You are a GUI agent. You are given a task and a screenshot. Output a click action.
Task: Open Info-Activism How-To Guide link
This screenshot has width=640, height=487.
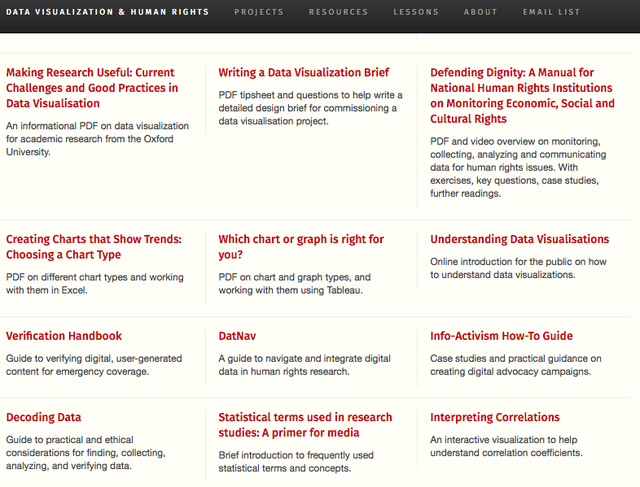click(x=501, y=336)
